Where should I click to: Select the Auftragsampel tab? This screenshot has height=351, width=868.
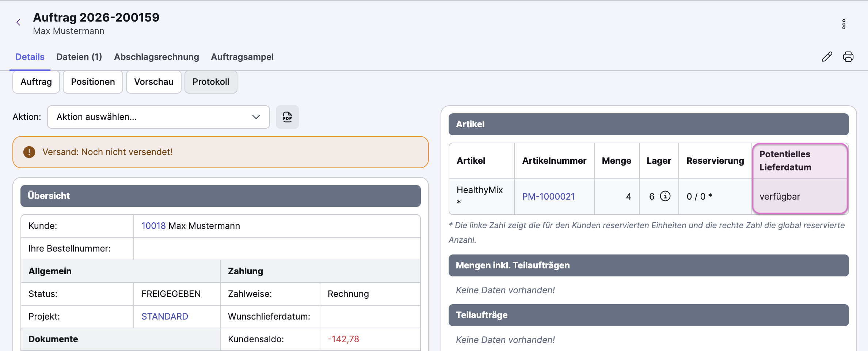242,57
